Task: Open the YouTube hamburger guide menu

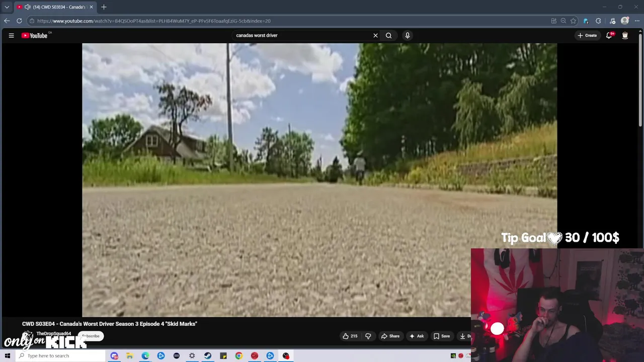Action: coord(11,35)
